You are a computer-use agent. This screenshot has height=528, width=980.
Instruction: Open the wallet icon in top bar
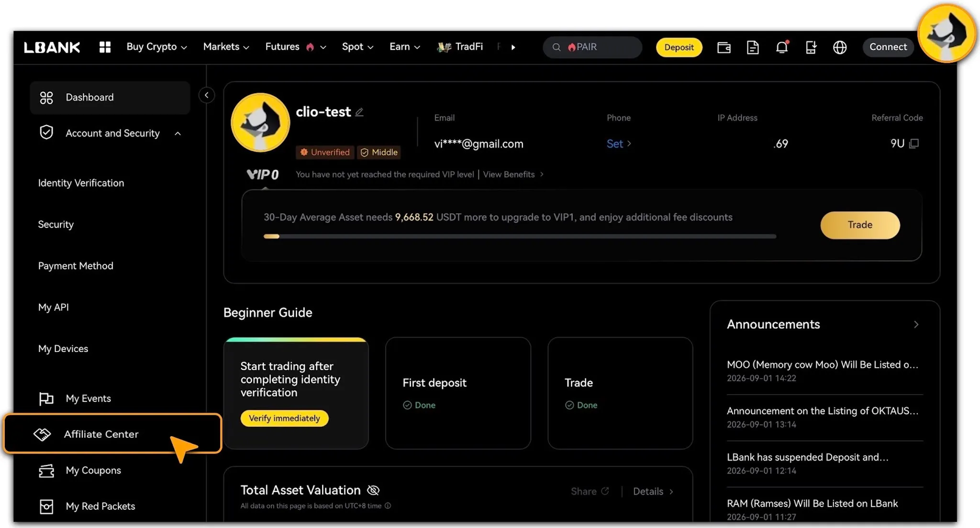coord(724,47)
